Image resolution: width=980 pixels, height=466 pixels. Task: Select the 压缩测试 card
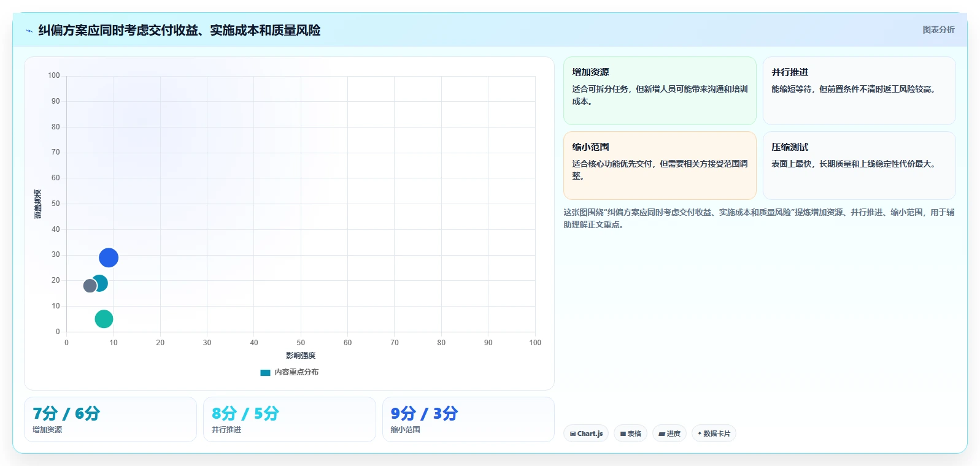point(859,166)
